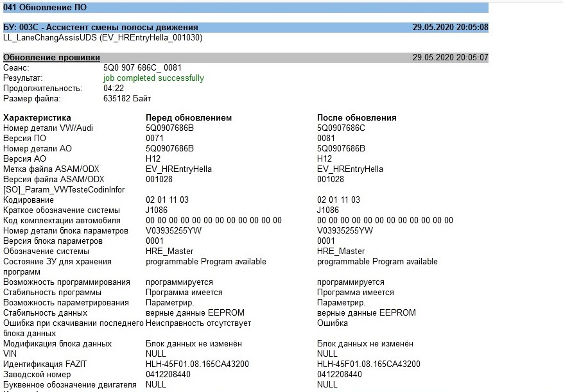
Task: Click 'Стабильность данных' row label
Action: coord(45,313)
